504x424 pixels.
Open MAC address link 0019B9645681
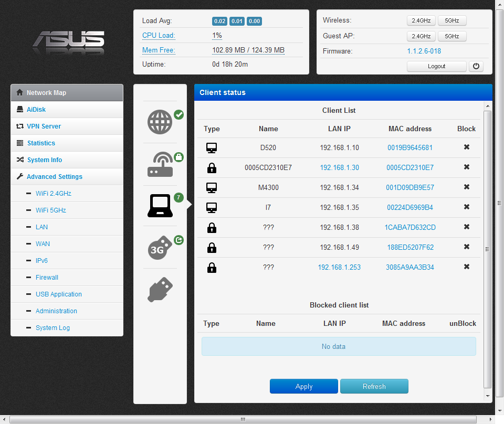[x=410, y=148]
